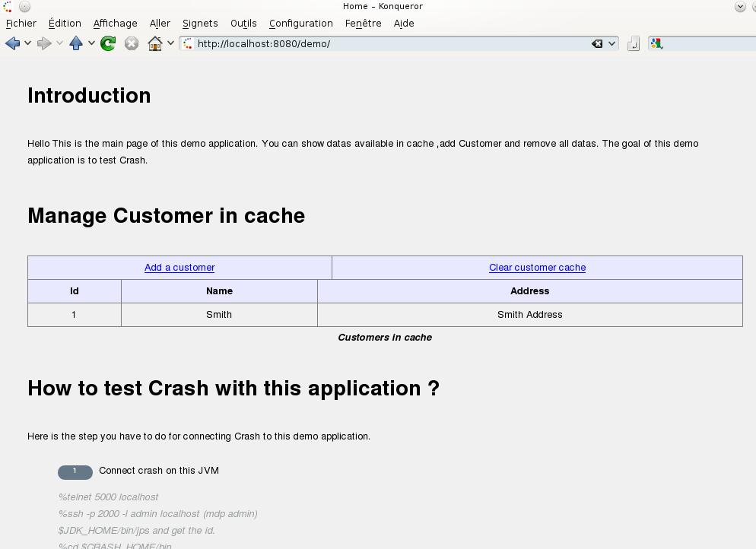The width and height of the screenshot is (756, 549).
Task: Click the "Here is the step you have to do" sentence
Action: [x=199, y=436]
